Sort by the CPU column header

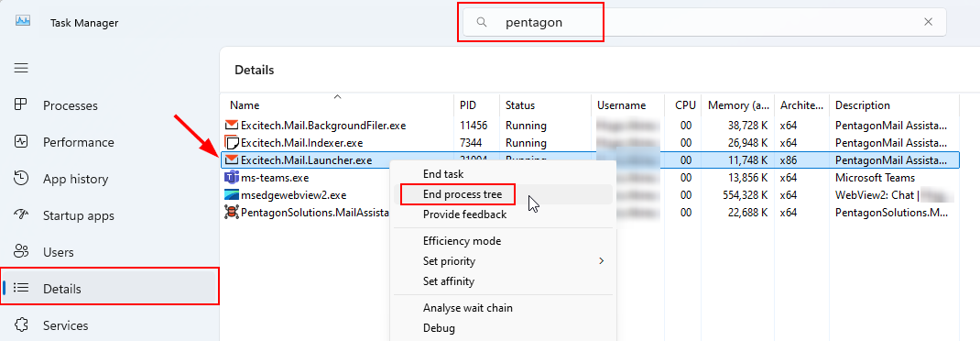pos(683,105)
